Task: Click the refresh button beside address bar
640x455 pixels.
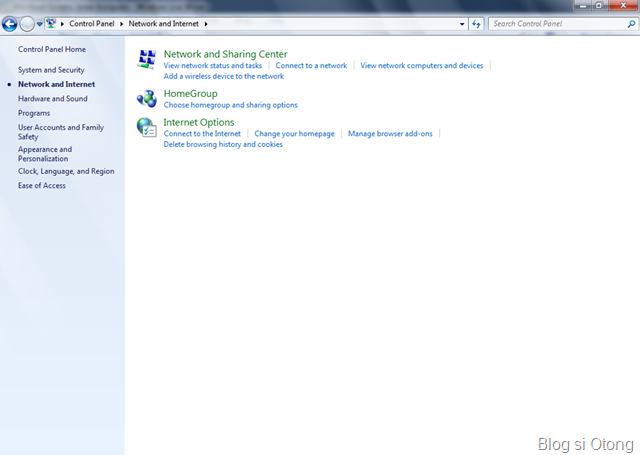Action: (x=476, y=24)
